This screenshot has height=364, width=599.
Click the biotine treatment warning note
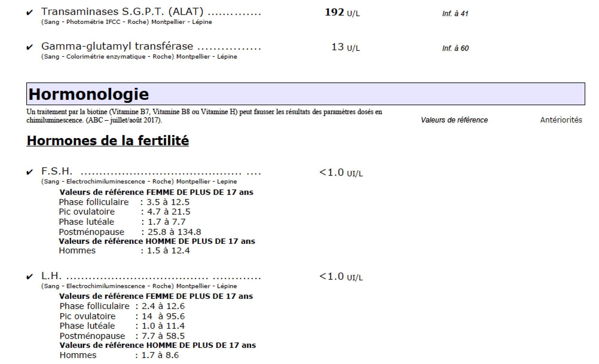click(x=204, y=116)
